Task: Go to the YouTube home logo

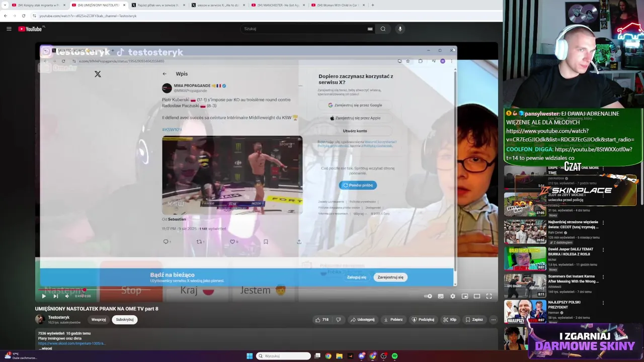Action: [x=31, y=29]
